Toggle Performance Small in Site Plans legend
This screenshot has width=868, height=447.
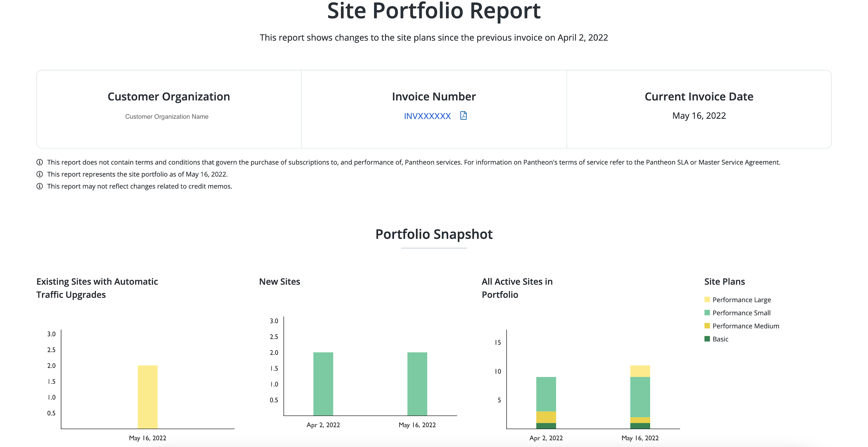pos(741,312)
